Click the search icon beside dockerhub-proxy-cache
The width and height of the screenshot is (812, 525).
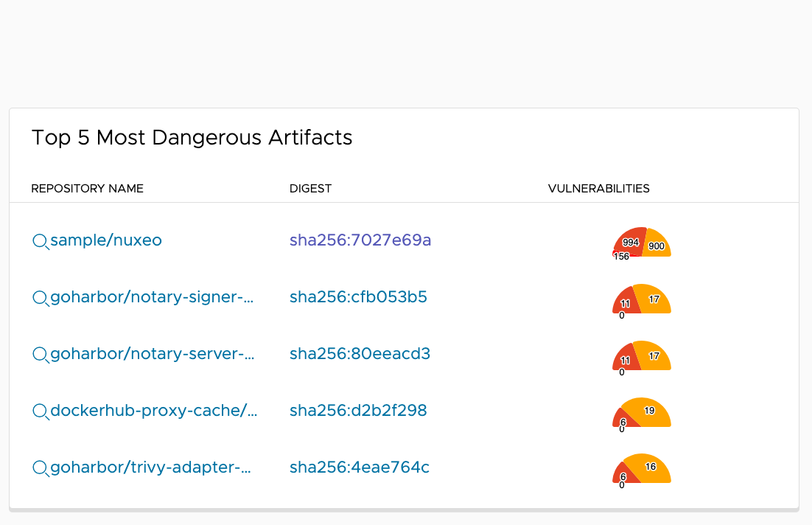(x=41, y=411)
